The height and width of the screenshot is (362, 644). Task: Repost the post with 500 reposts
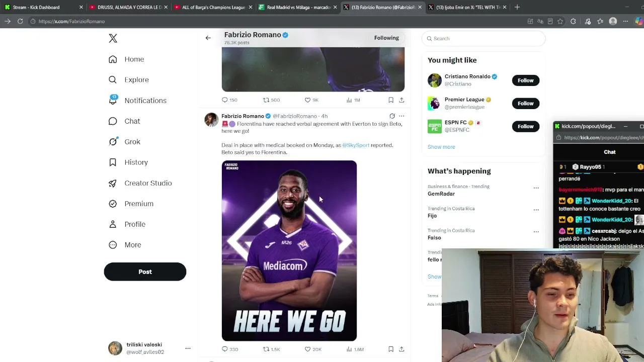pyautogui.click(x=271, y=100)
